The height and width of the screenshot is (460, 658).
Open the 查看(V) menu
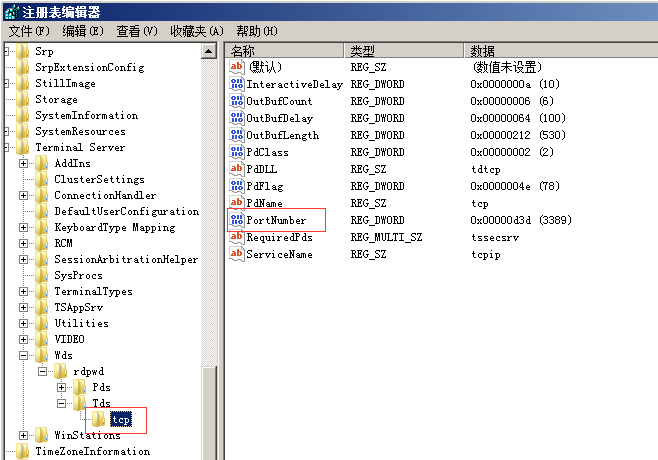[x=137, y=31]
